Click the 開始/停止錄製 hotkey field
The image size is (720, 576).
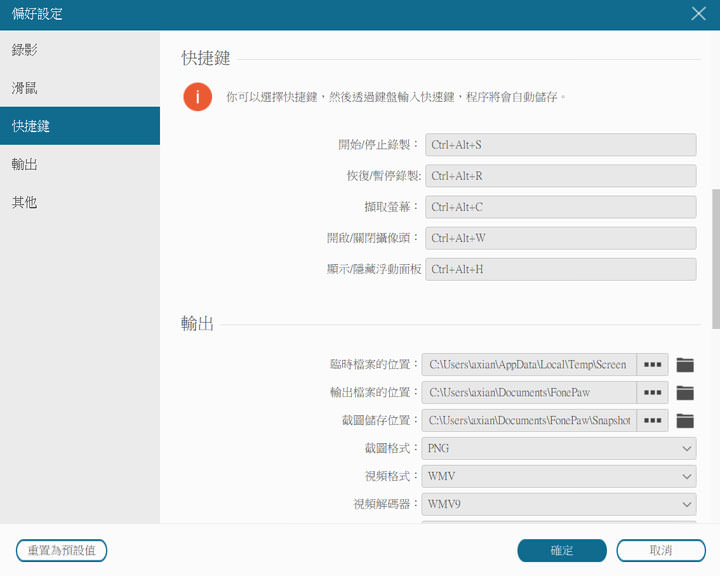561,145
